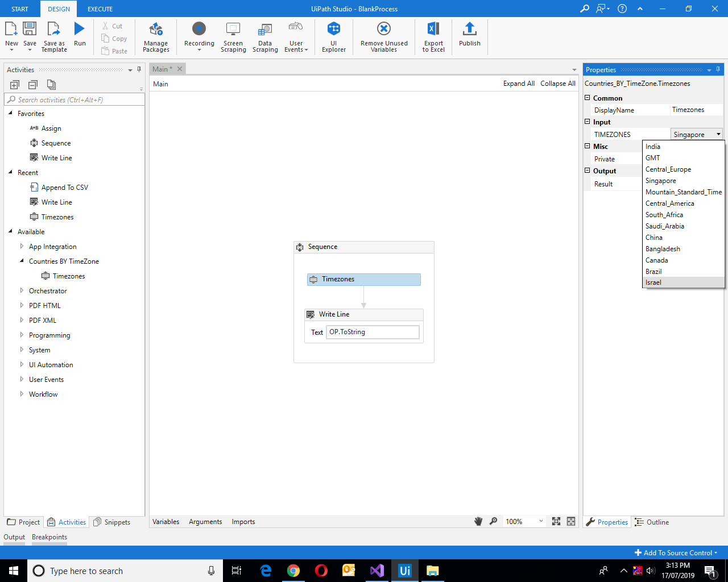The height and width of the screenshot is (582, 728).
Task: Open the zoom percentage dropdown
Action: tap(541, 521)
